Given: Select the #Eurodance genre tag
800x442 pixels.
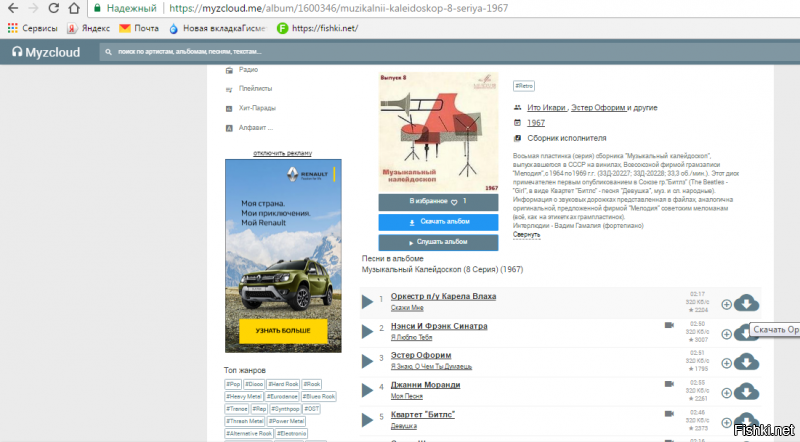Looking at the screenshot, I should pos(282,397).
